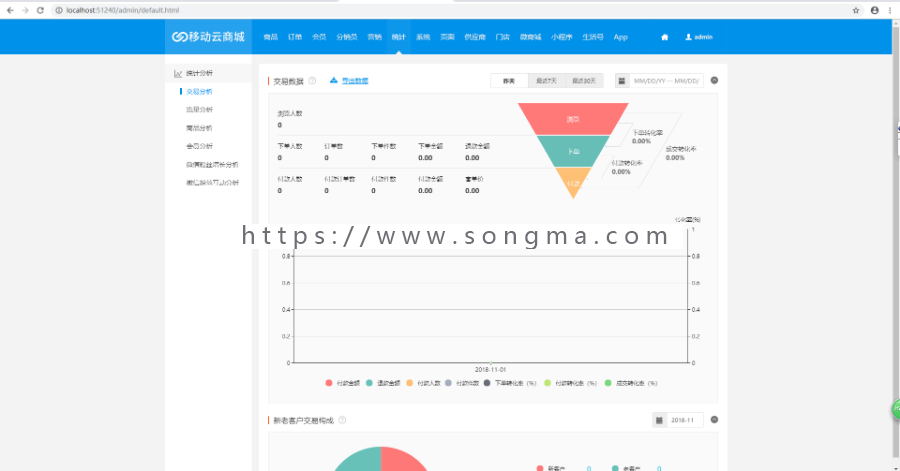Screen dimensions: 900x471
Task: Click the 统计分析 chart icon in sidebar
Action: tap(178, 73)
